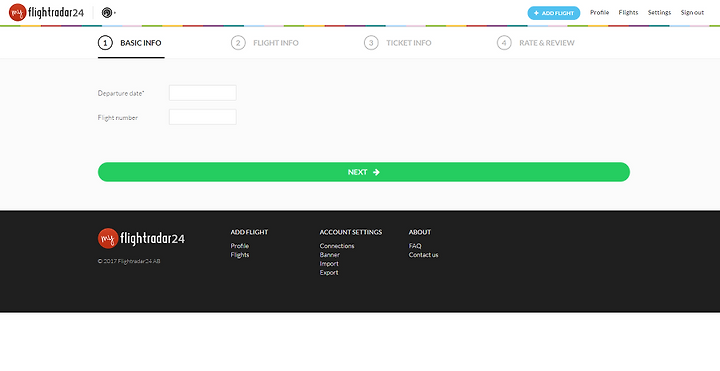The width and height of the screenshot is (720, 371).
Task: Select the Ticket Info step tab
Action: (x=398, y=43)
